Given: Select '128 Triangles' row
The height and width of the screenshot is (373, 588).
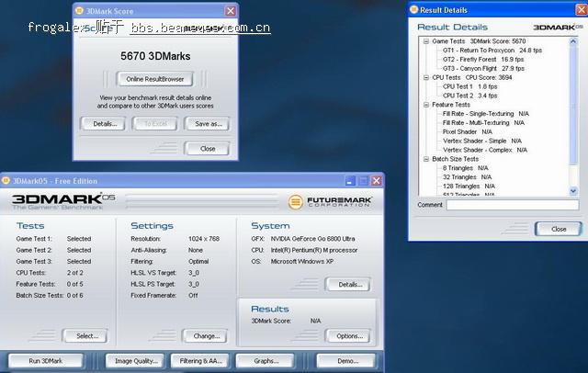Looking at the screenshot, I should point(469,186).
